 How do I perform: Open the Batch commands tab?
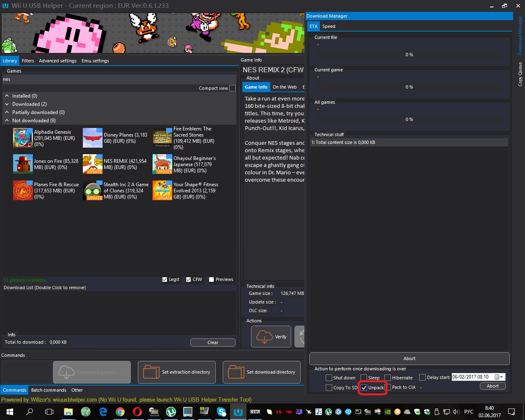(x=48, y=390)
